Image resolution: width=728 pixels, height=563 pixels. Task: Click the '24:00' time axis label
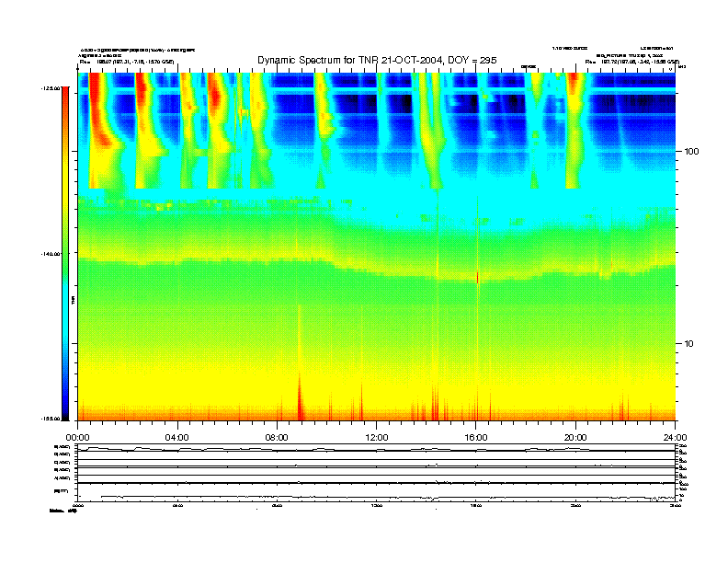click(675, 438)
